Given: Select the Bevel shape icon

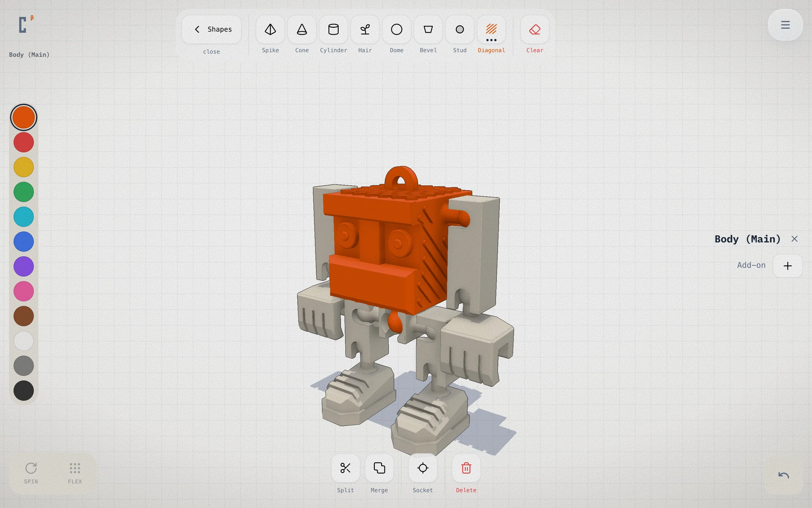Looking at the screenshot, I should [428, 30].
